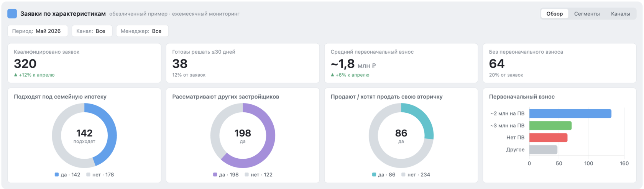Click the green up-triangle by +6% к апрелю
Screen dimensions: 644x189
[x=332, y=75]
